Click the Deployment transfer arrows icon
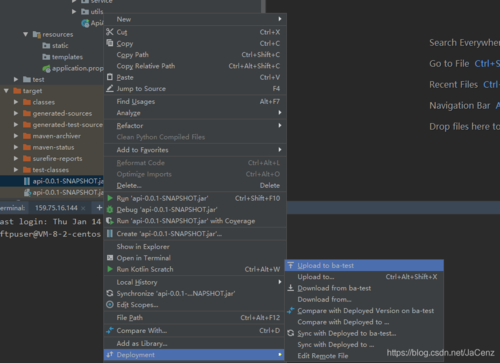This screenshot has height=363, width=500. coord(110,355)
